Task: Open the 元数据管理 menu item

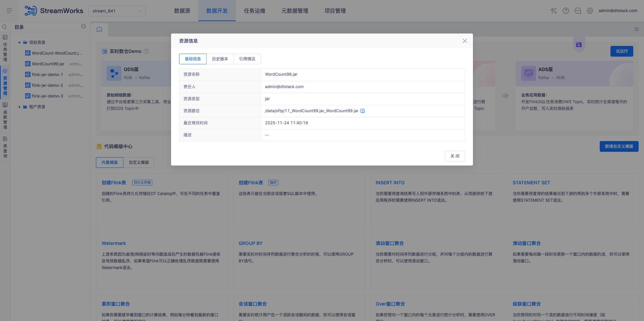Action: pos(295,10)
